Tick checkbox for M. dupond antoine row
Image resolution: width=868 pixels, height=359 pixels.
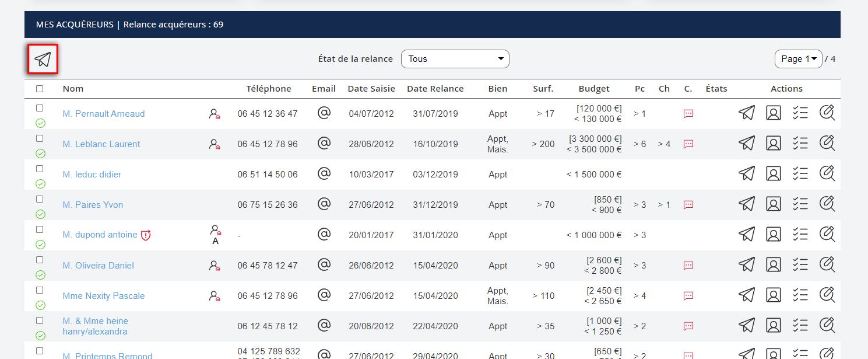point(40,229)
